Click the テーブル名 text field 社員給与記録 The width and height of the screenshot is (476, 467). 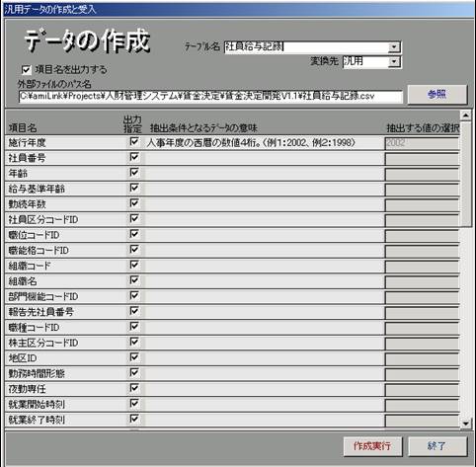pyautogui.click(x=306, y=47)
